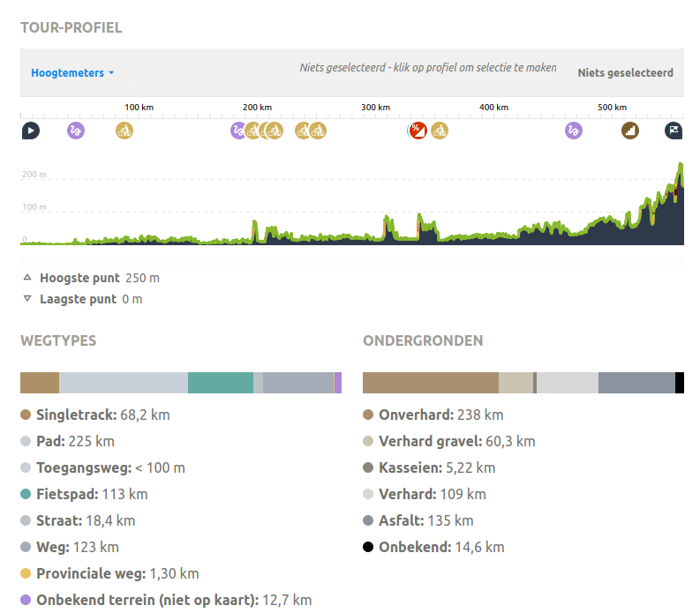This screenshot has height=613, width=700.
Task: Click the black Onbekend segment in surface bar
Action: click(680, 383)
